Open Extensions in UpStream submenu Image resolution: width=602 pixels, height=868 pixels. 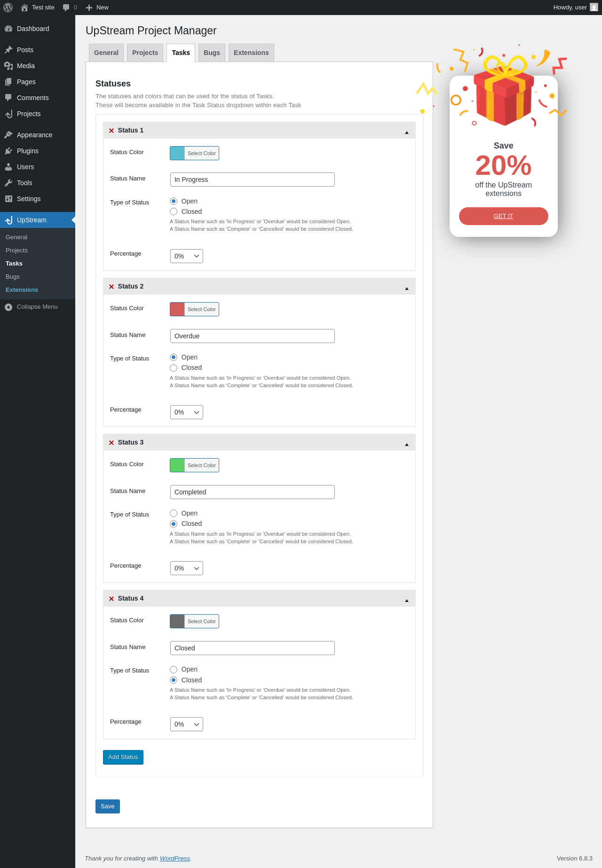coord(22,290)
